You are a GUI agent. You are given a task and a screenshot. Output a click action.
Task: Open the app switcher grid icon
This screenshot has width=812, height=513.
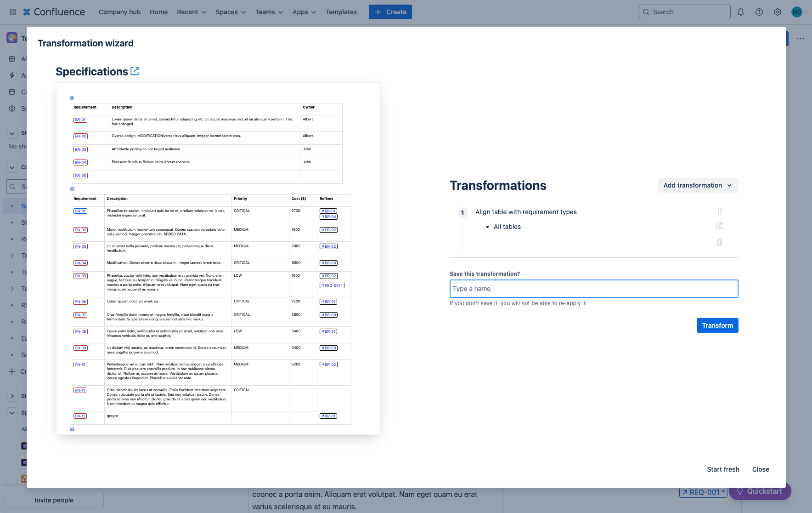(x=12, y=11)
